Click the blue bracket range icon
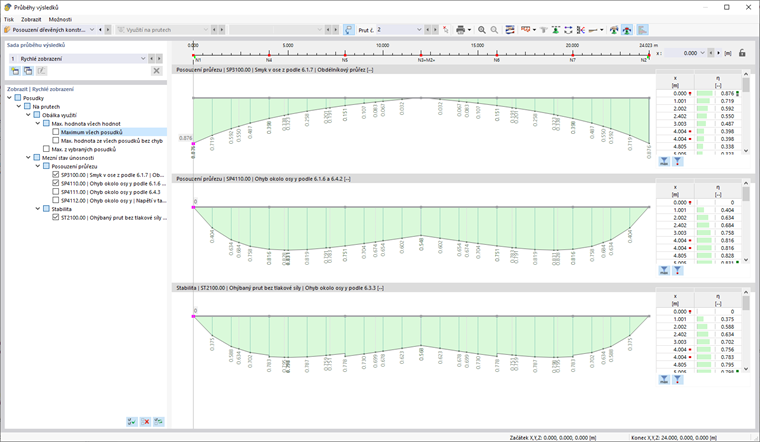 click(x=568, y=30)
